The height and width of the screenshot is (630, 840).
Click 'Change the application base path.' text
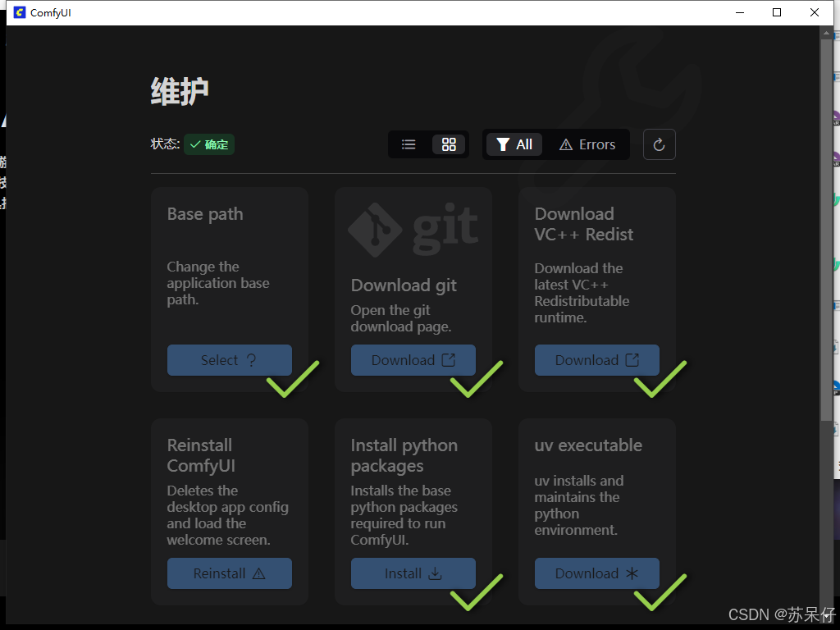click(218, 283)
